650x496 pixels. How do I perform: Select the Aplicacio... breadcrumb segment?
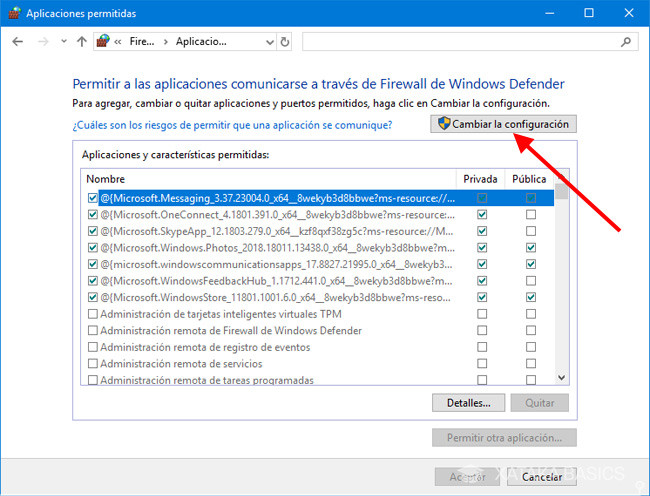(201, 41)
